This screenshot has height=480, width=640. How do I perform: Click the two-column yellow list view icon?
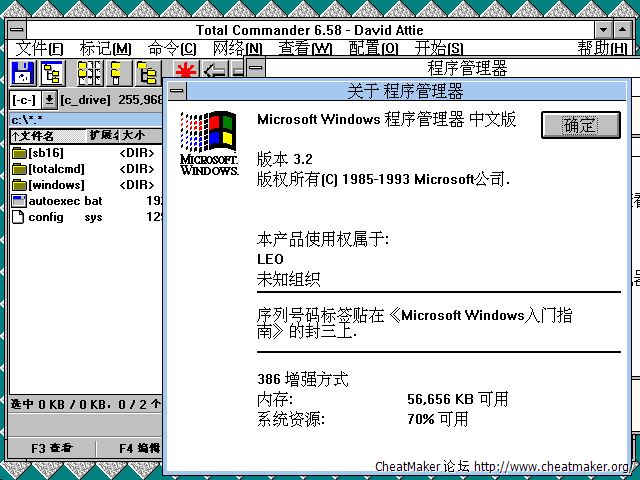pyautogui.click(x=90, y=72)
